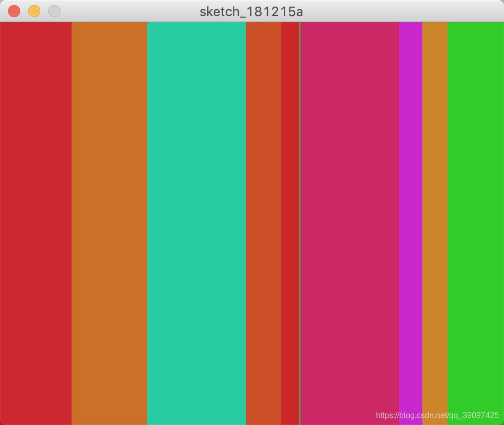
Task: Click the center of the canvas
Action: (252, 223)
